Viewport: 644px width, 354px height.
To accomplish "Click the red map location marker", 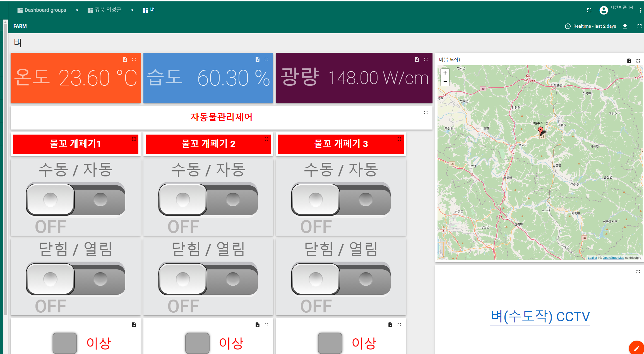I will point(540,130).
